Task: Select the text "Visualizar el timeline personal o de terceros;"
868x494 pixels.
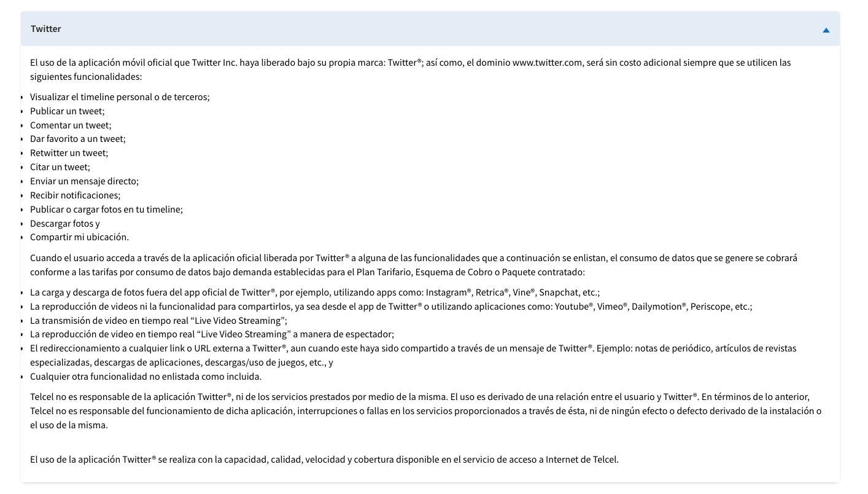Action: coord(120,97)
